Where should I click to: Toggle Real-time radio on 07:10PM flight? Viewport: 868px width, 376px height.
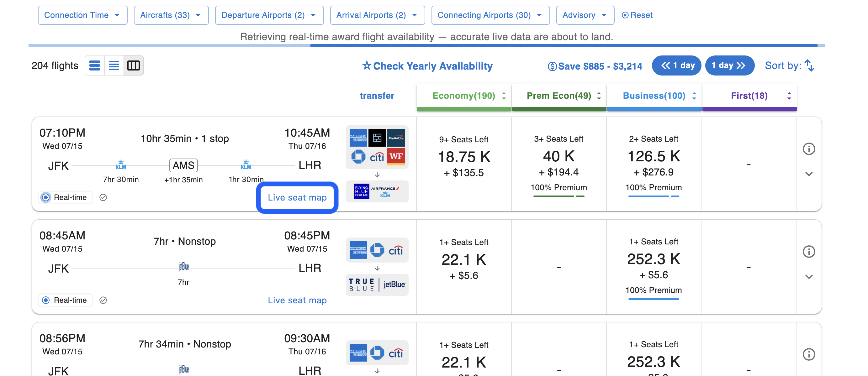coord(46,197)
